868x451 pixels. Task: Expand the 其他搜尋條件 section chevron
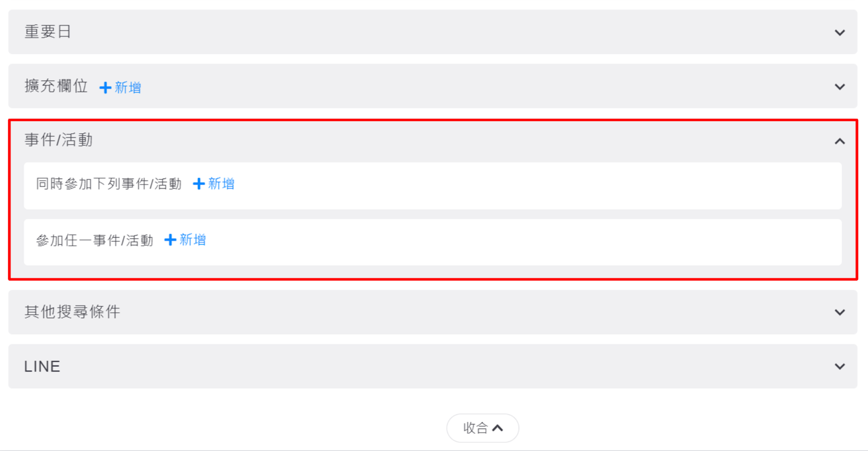tap(839, 312)
